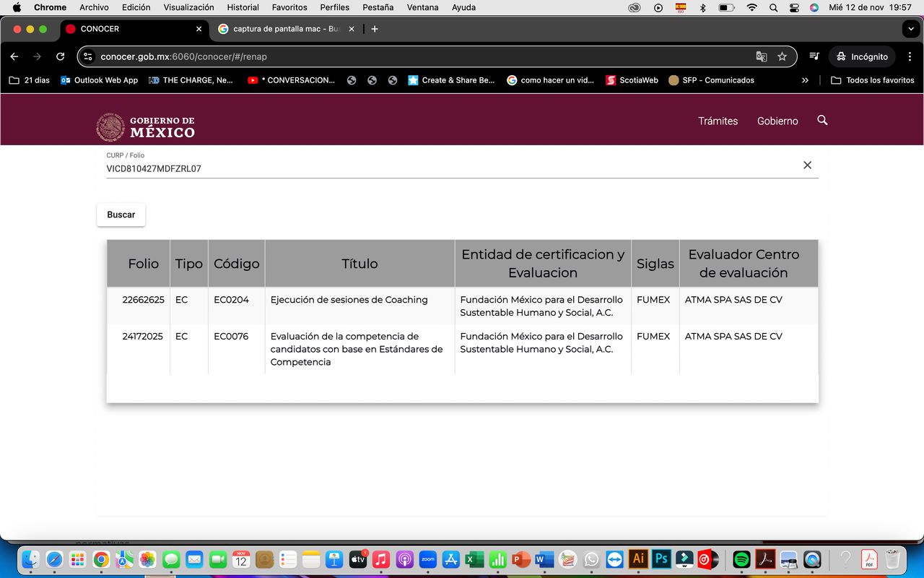This screenshot has width=924, height=578.
Task: Open the ScotiaWeb bookmark
Action: [632, 80]
